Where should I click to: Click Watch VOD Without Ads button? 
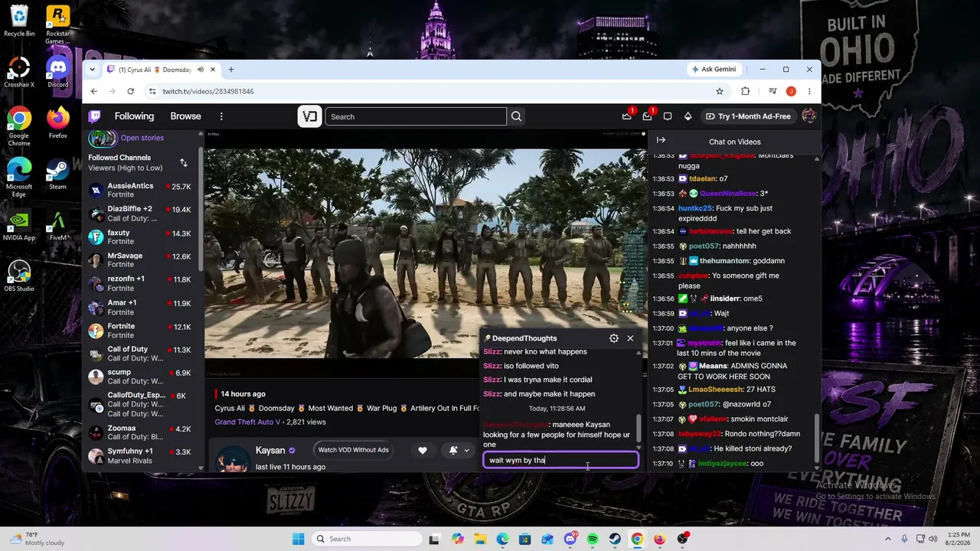click(x=353, y=450)
